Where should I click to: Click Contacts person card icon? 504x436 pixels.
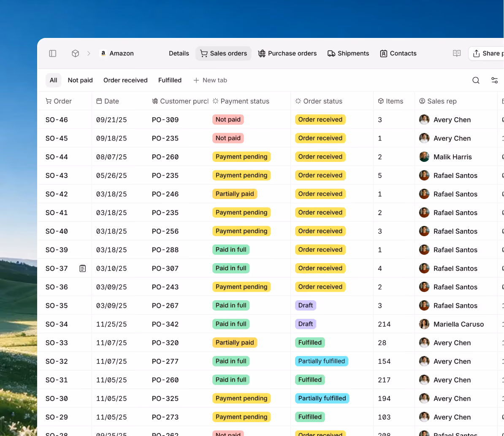coord(383,54)
